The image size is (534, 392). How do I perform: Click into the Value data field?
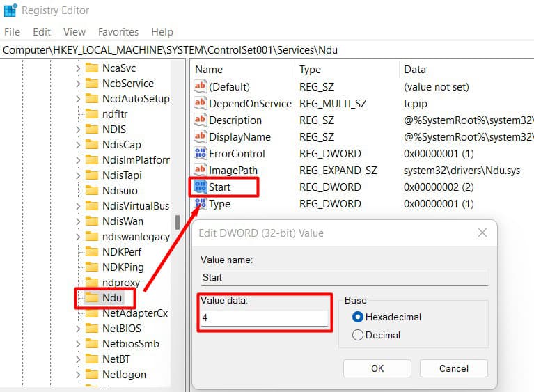pyautogui.click(x=265, y=317)
